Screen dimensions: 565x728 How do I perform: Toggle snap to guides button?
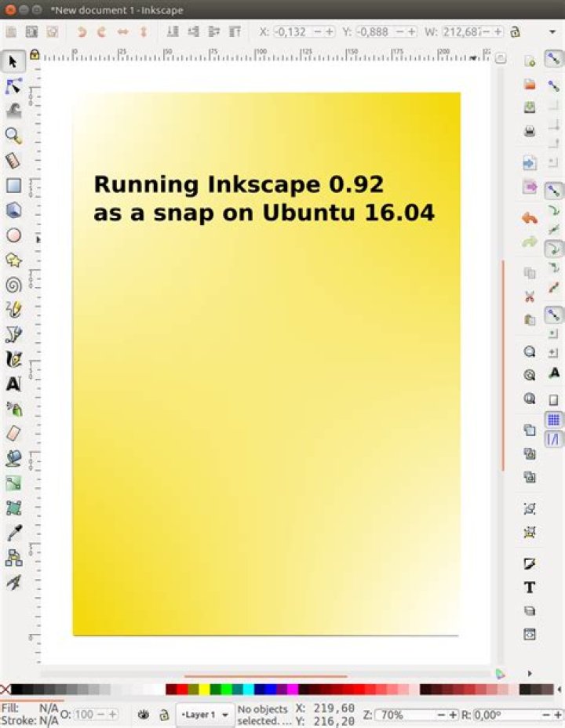pyautogui.click(x=553, y=439)
